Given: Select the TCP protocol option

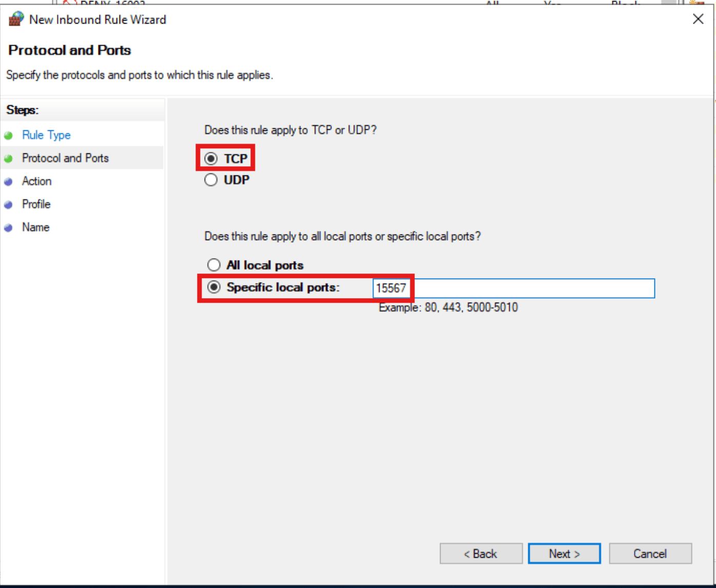Looking at the screenshot, I should 211,158.
